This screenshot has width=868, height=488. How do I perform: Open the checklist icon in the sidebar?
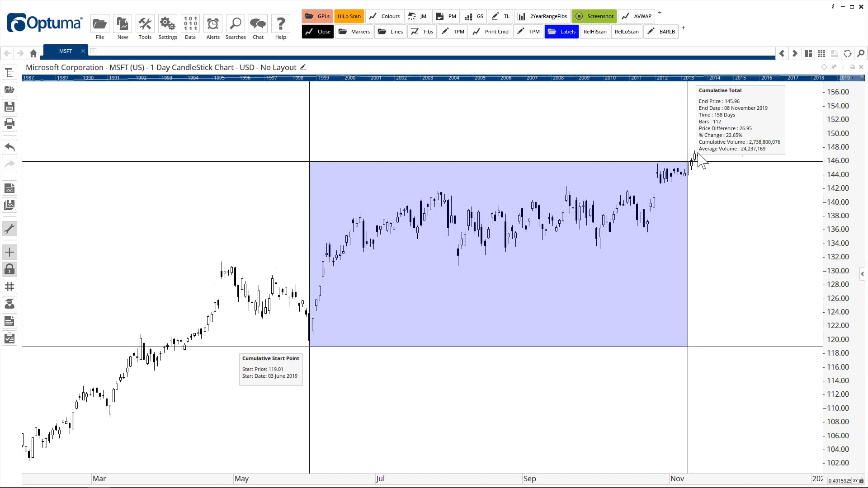click(x=9, y=338)
